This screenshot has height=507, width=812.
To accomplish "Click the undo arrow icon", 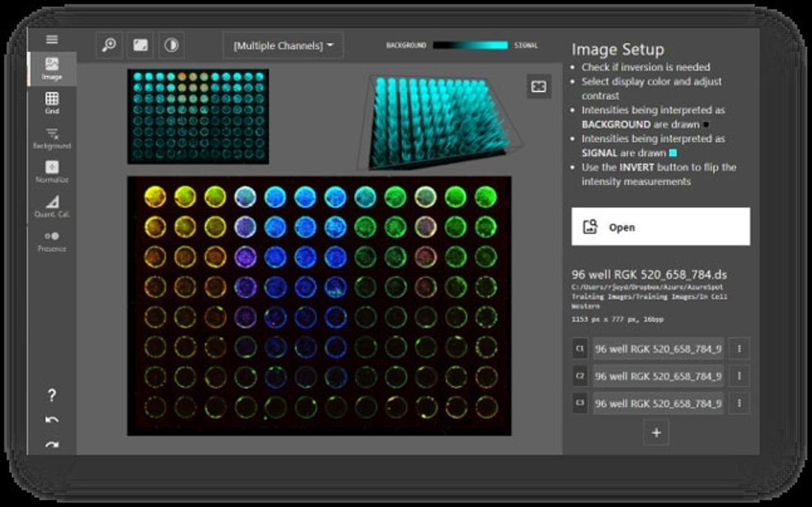I will click(x=52, y=420).
